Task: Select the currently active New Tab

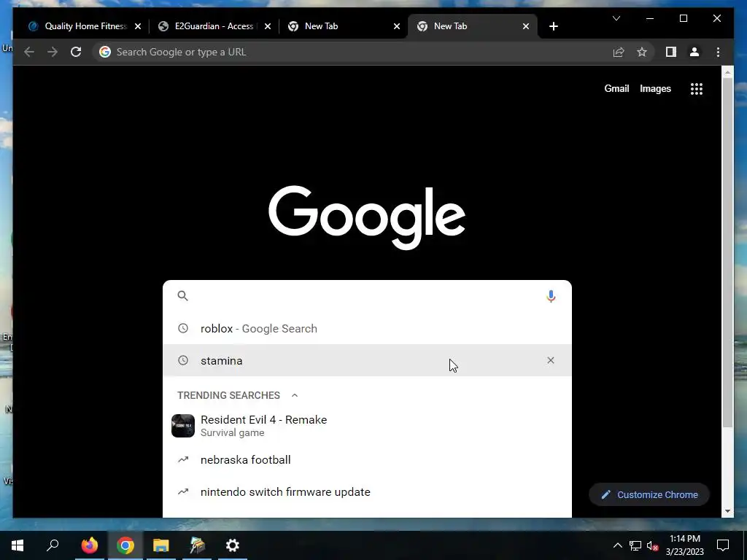Action: click(473, 27)
